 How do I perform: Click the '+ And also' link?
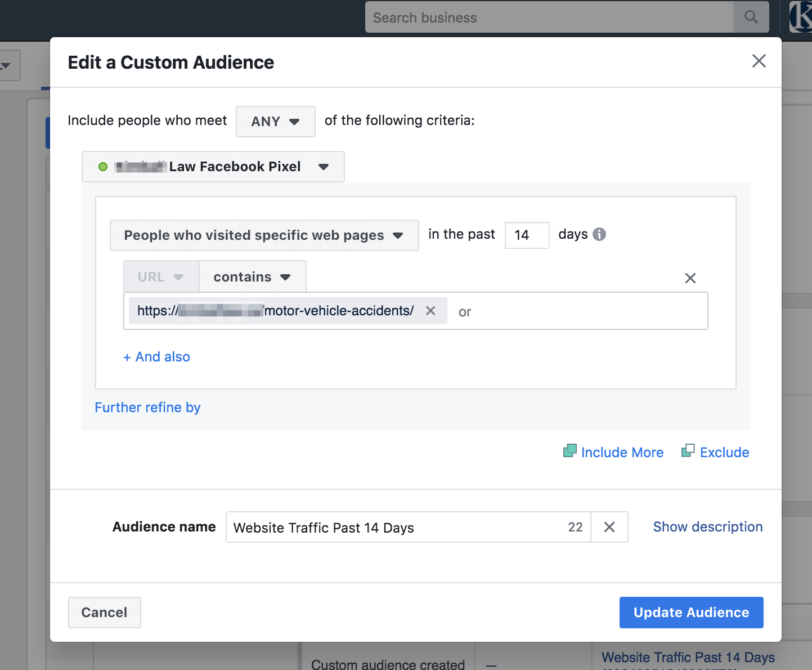pos(156,357)
